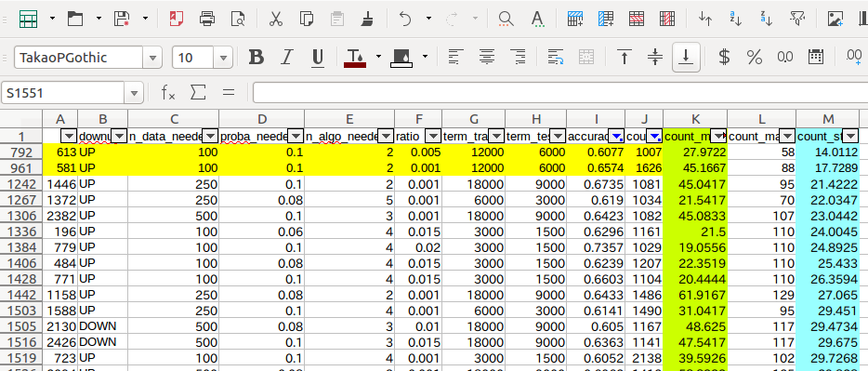
Task: Click the Delete Rows icon
Action: point(637,19)
